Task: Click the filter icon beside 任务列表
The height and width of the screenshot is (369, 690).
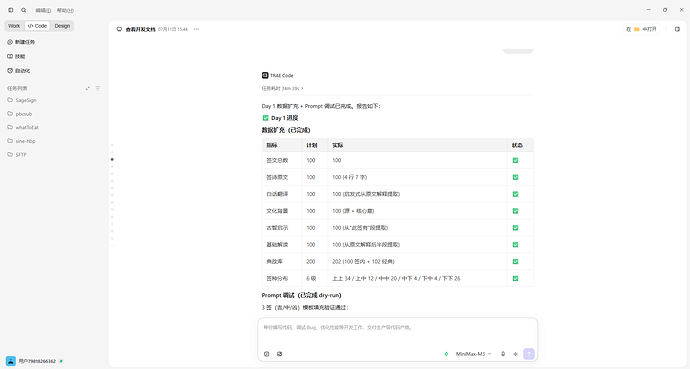Action: [98, 88]
